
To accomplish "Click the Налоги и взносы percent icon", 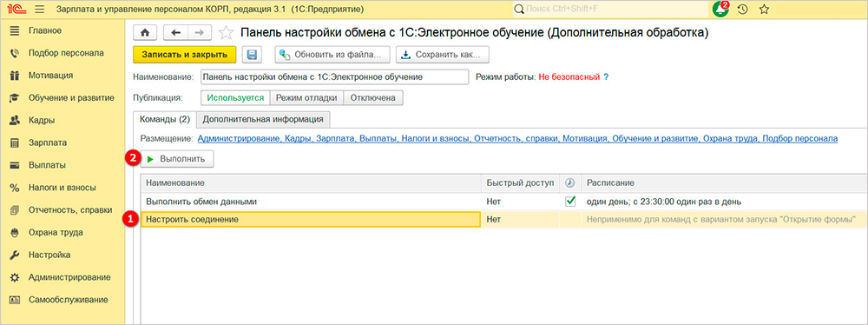I will click(15, 188).
